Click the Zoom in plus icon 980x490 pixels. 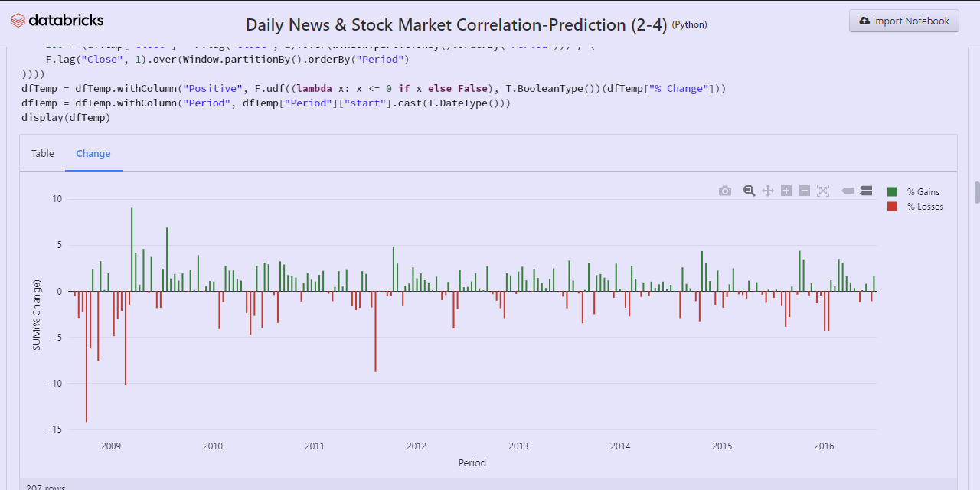786,191
